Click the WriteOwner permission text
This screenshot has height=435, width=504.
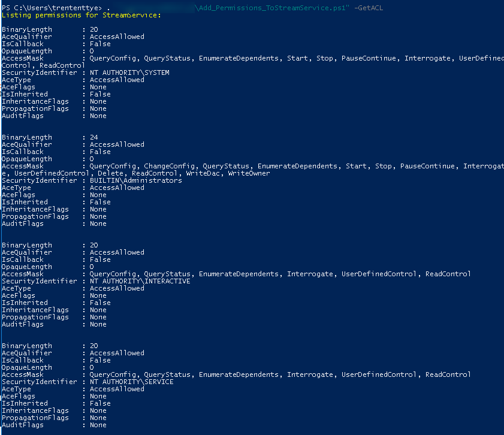(249, 173)
